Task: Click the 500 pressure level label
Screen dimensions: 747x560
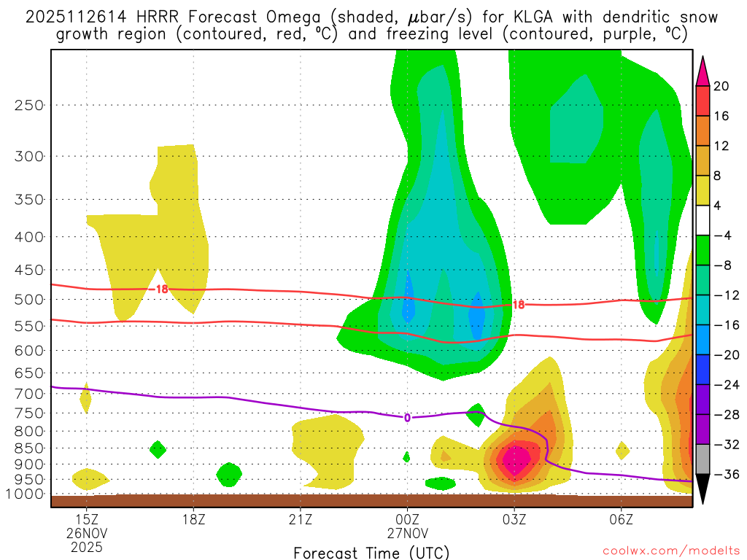Action: click(29, 300)
